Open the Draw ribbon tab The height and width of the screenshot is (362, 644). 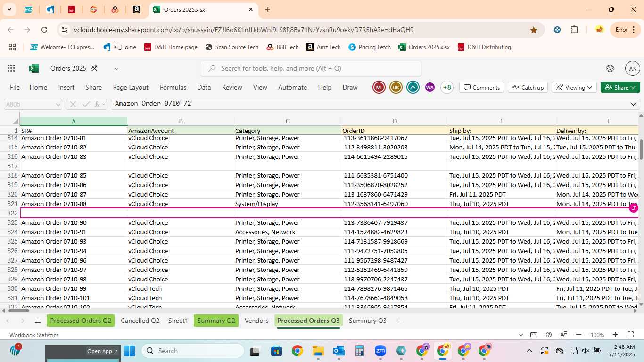350,87
